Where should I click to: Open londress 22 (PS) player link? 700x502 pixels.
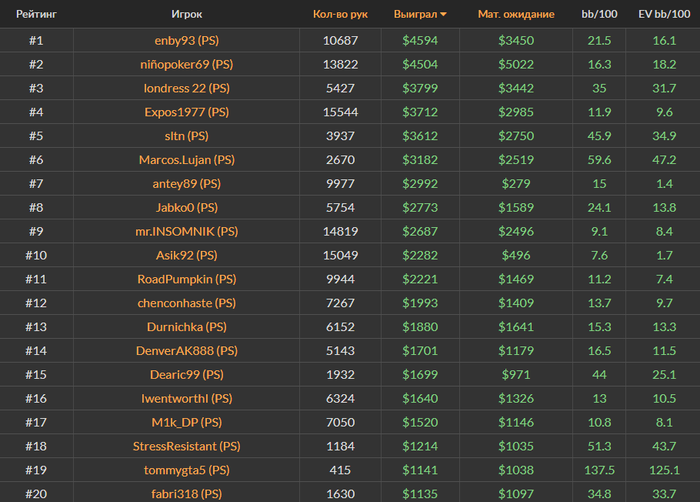(187, 88)
